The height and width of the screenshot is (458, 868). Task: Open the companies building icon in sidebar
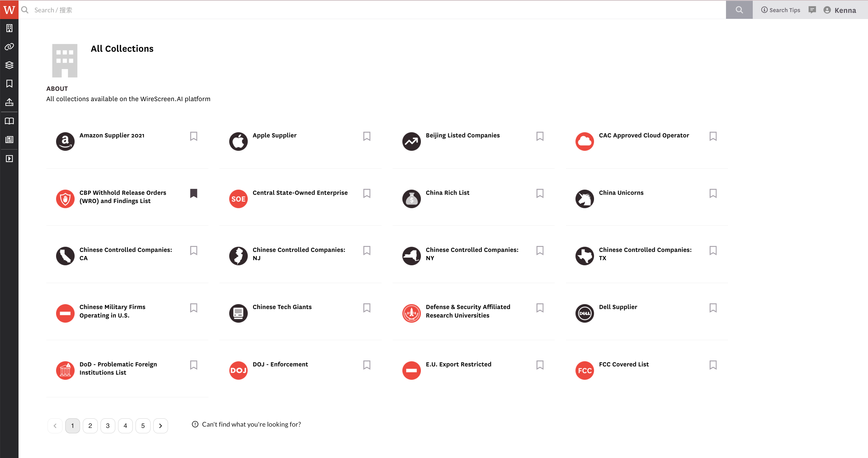[x=9, y=28]
